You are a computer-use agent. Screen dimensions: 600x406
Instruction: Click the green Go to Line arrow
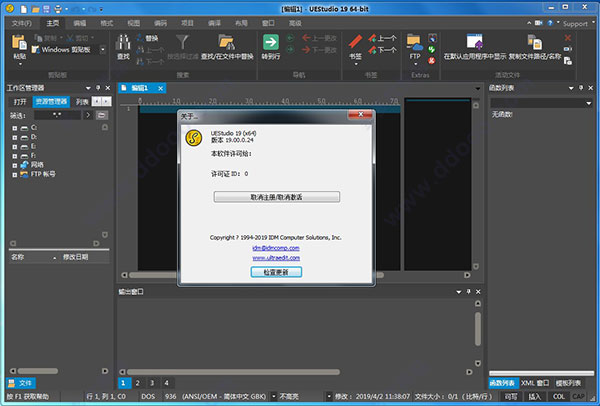pyautogui.click(x=271, y=42)
